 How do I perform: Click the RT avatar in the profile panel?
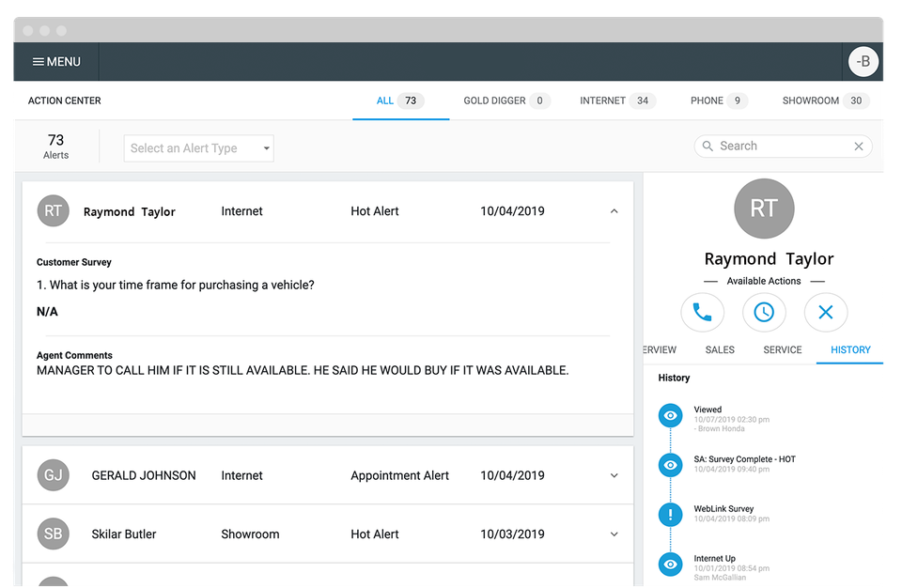coord(764,209)
